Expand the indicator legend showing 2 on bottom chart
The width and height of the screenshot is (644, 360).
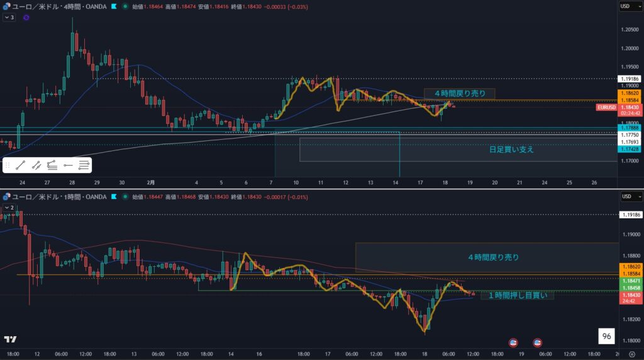tap(9, 207)
